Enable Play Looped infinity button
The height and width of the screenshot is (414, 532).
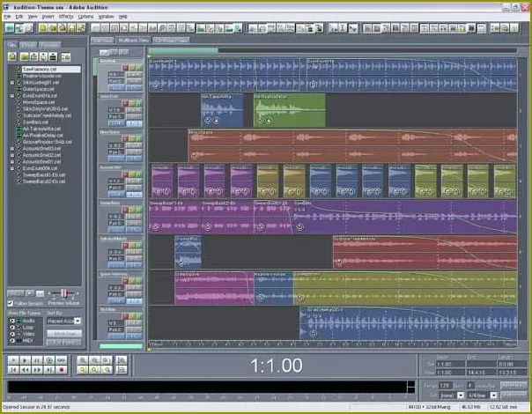(62, 360)
